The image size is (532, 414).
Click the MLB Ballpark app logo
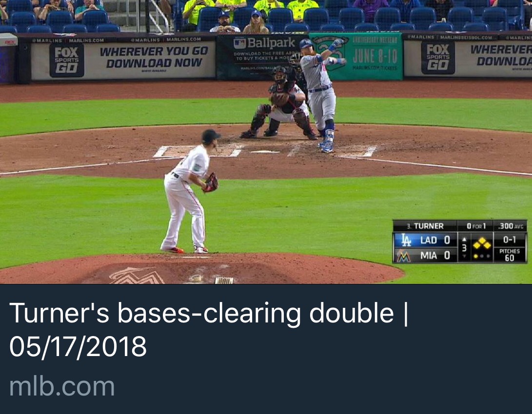click(264, 43)
